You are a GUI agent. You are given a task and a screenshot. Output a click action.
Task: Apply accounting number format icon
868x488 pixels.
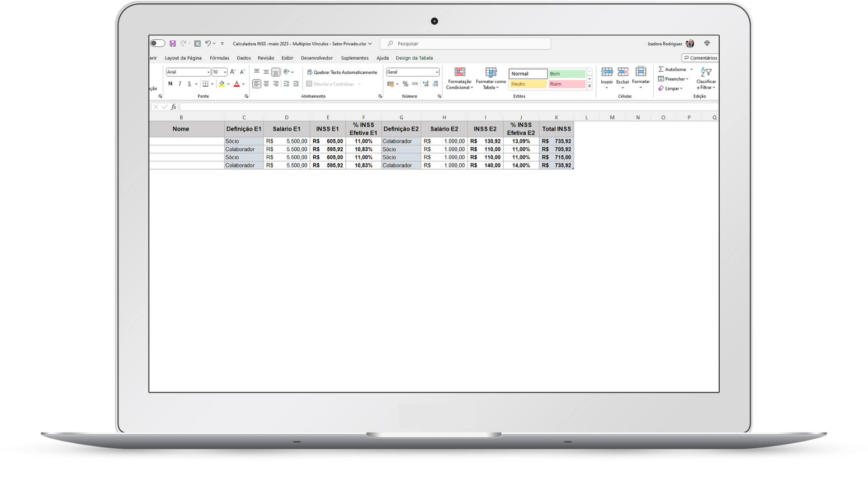391,84
